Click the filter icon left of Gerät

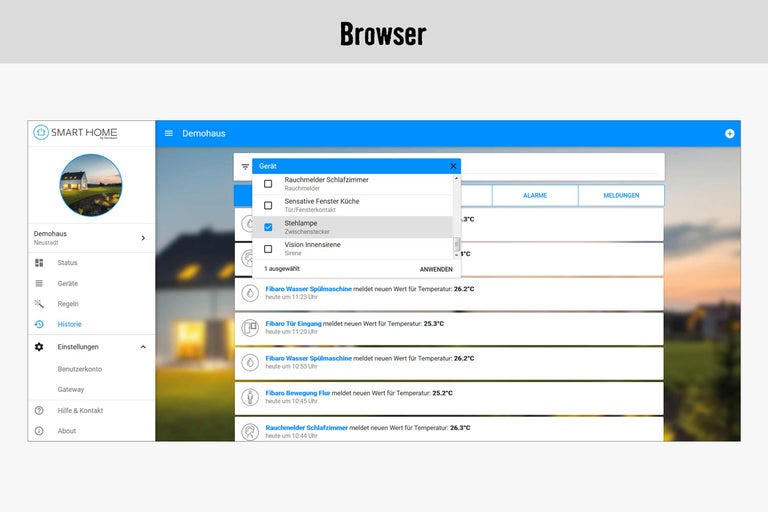click(245, 166)
